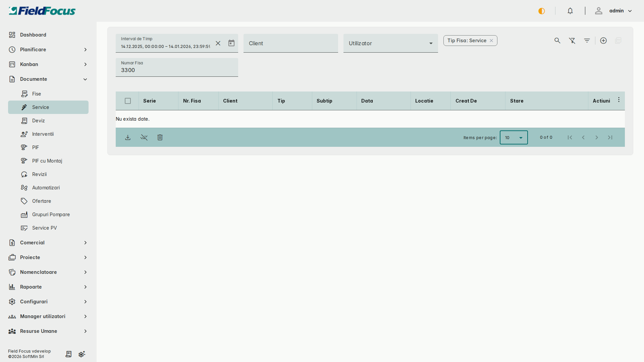The height and width of the screenshot is (362, 644).
Task: Open the Utilizator dropdown
Action: (x=390, y=43)
